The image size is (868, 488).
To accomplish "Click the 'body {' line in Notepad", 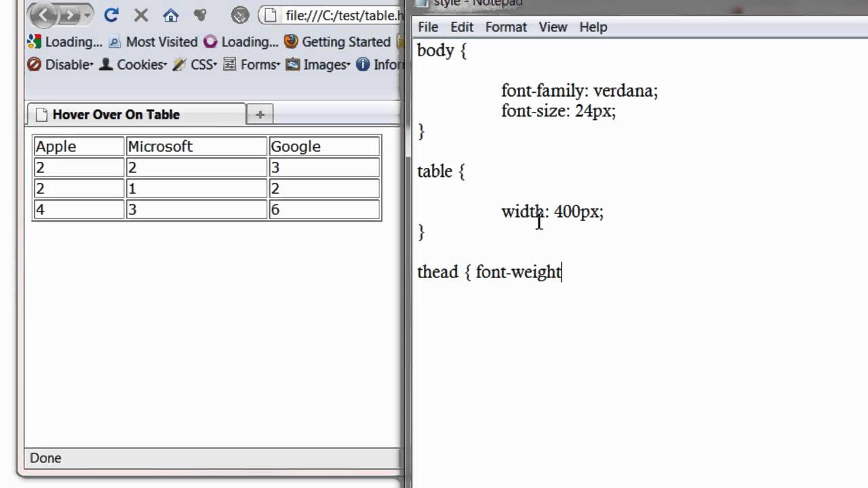I will click(441, 51).
